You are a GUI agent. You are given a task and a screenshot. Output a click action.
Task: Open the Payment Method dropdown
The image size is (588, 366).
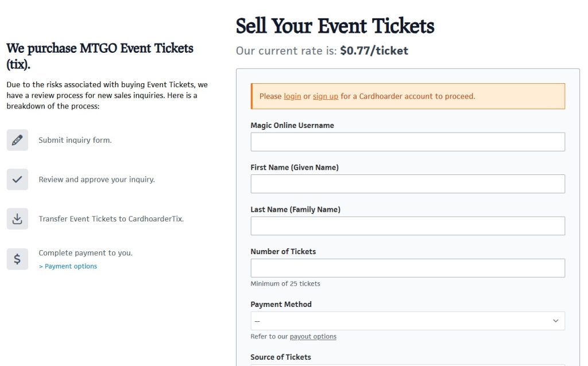pyautogui.click(x=408, y=321)
